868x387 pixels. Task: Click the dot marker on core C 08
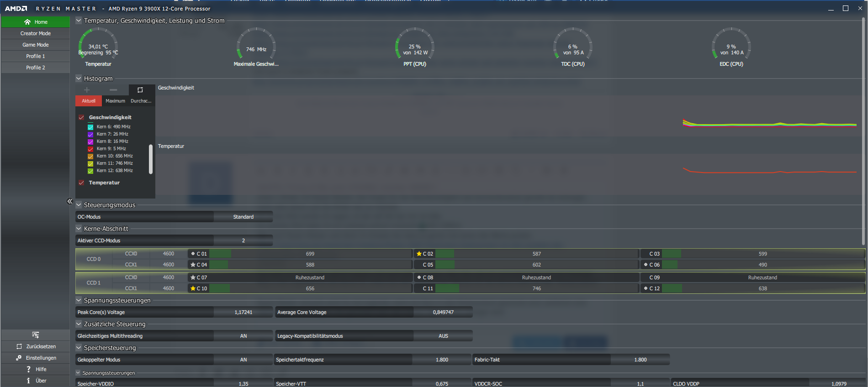[x=419, y=277]
